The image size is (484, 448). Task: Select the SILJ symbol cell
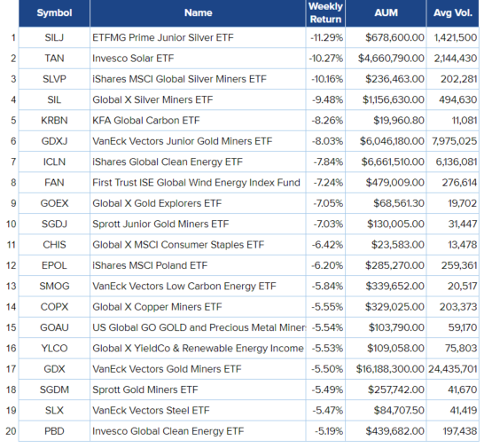click(54, 37)
